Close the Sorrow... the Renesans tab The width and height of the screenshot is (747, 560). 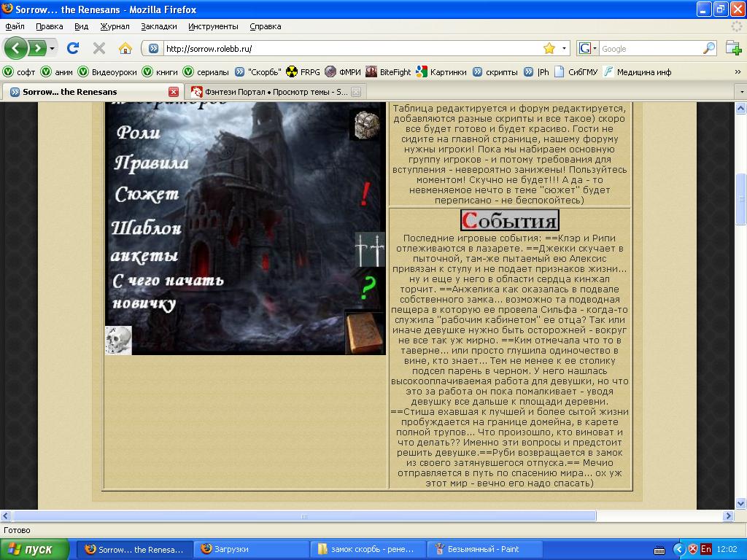click(174, 92)
